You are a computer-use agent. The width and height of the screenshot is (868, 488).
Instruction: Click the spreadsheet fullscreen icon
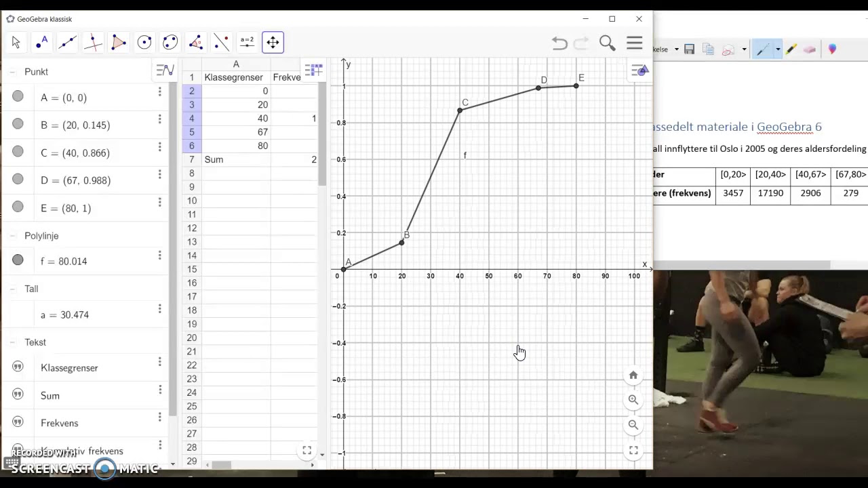pos(307,451)
